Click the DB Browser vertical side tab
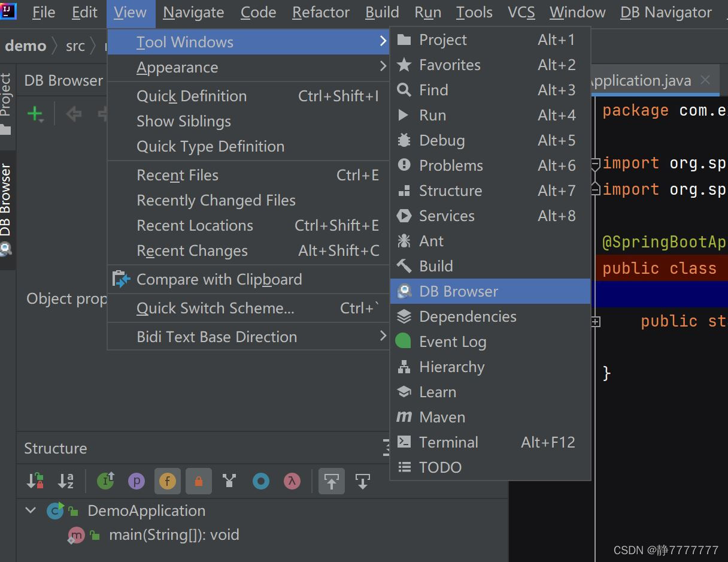Screen dimensions: 728x562 click(x=7, y=210)
